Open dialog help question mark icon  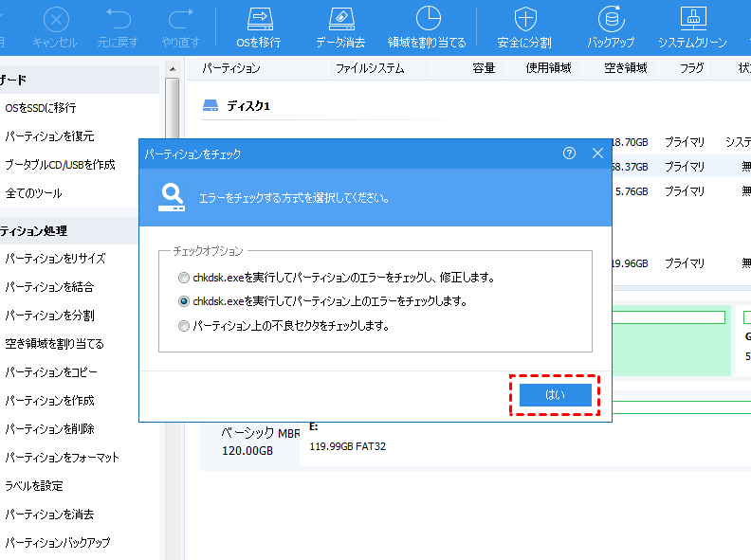point(569,153)
